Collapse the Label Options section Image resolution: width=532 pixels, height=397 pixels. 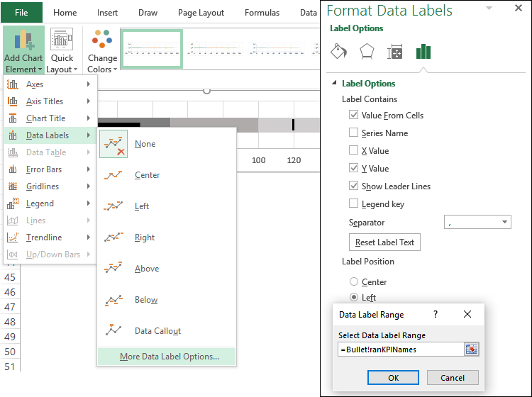point(335,82)
